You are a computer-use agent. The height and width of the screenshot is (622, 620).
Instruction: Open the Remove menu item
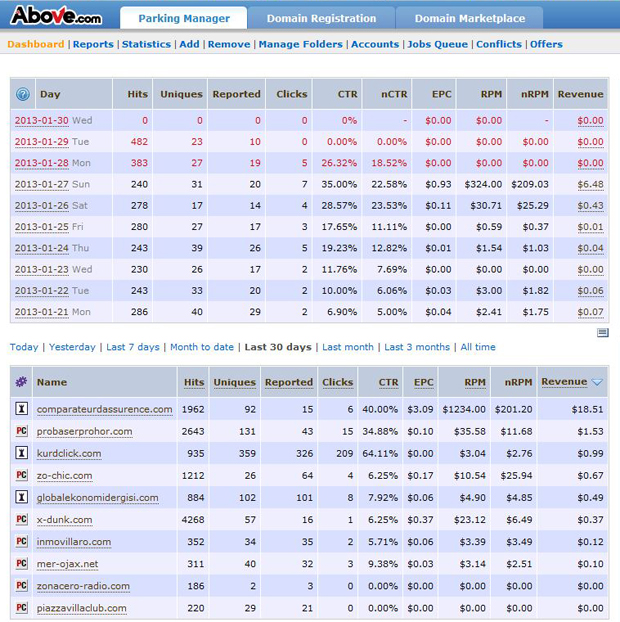(229, 44)
